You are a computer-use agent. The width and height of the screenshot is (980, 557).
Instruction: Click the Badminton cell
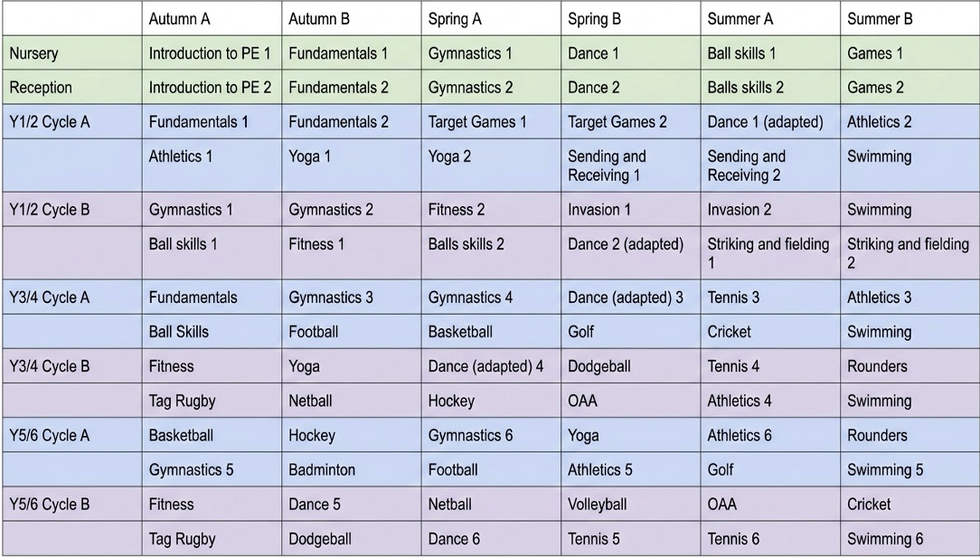coord(352,469)
